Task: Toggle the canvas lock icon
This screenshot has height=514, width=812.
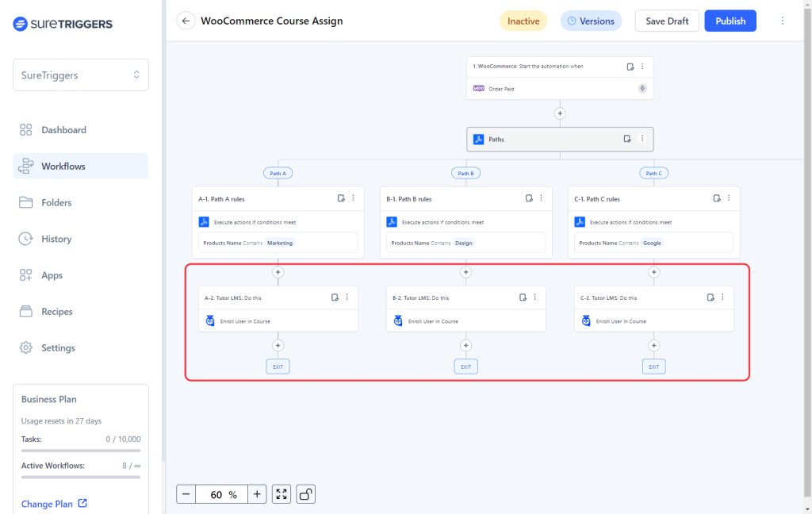Action: coord(305,494)
